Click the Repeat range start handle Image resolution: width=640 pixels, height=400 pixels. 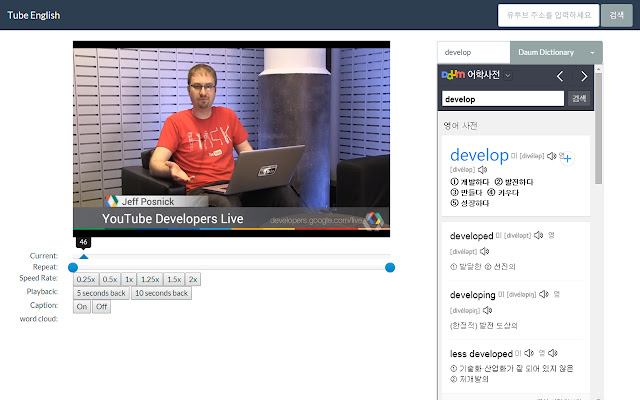73,267
